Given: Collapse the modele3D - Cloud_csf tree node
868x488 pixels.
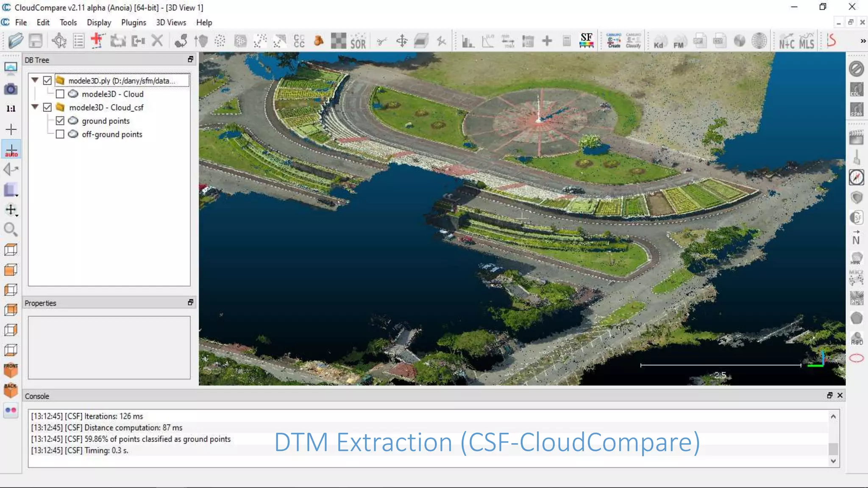Looking at the screenshot, I should tap(35, 107).
